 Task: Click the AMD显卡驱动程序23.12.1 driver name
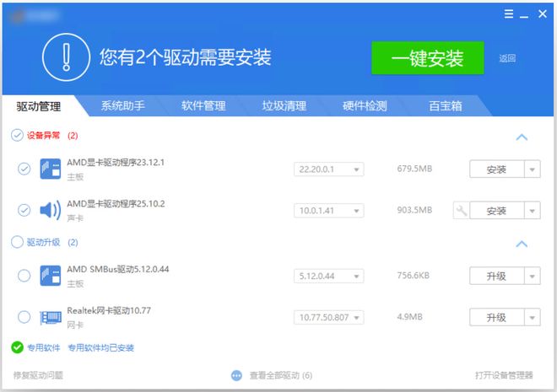tap(116, 163)
